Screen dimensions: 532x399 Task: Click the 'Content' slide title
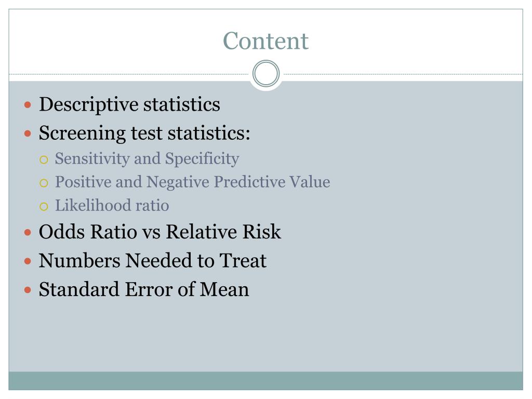pos(265,41)
